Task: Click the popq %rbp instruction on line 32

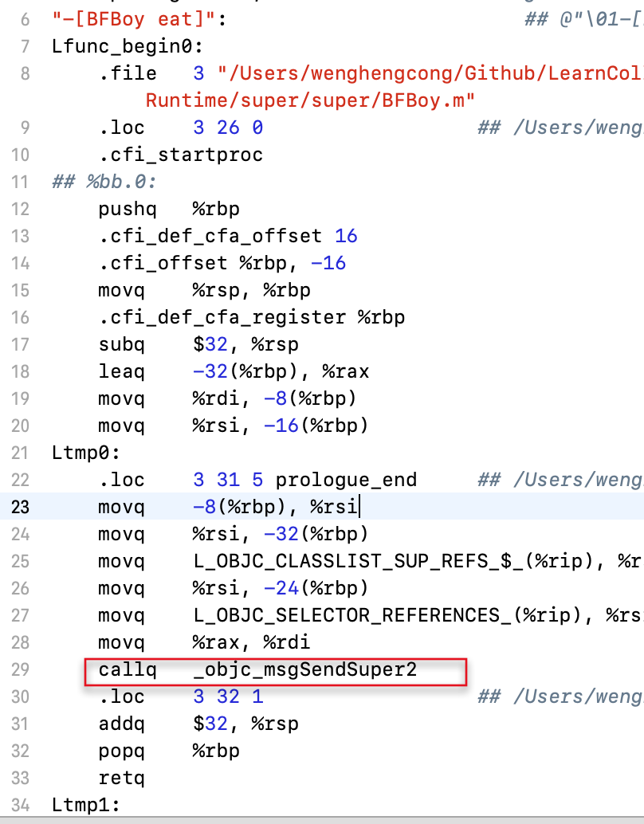Action: (169, 751)
